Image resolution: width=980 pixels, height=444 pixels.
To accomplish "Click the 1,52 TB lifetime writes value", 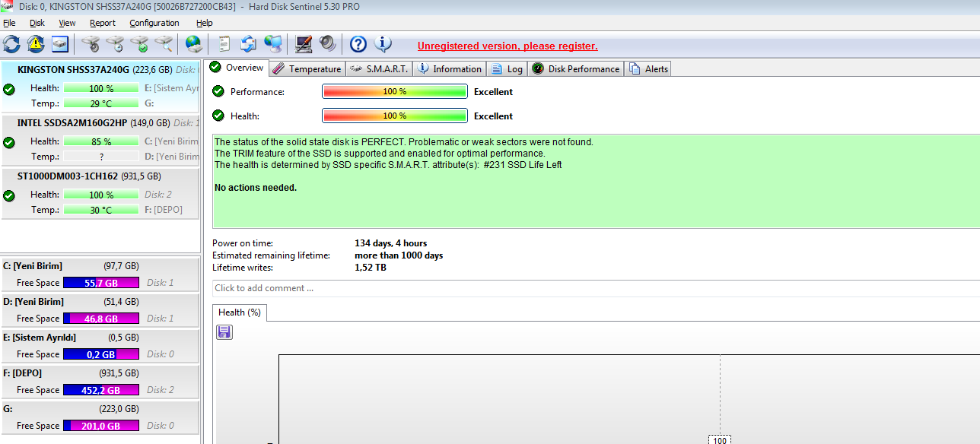I will (371, 268).
